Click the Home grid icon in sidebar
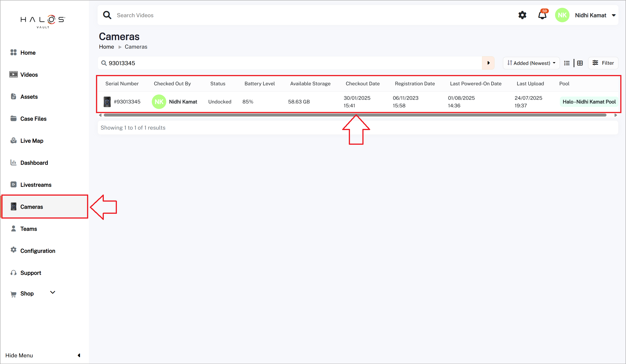The height and width of the screenshot is (364, 626). [13, 52]
